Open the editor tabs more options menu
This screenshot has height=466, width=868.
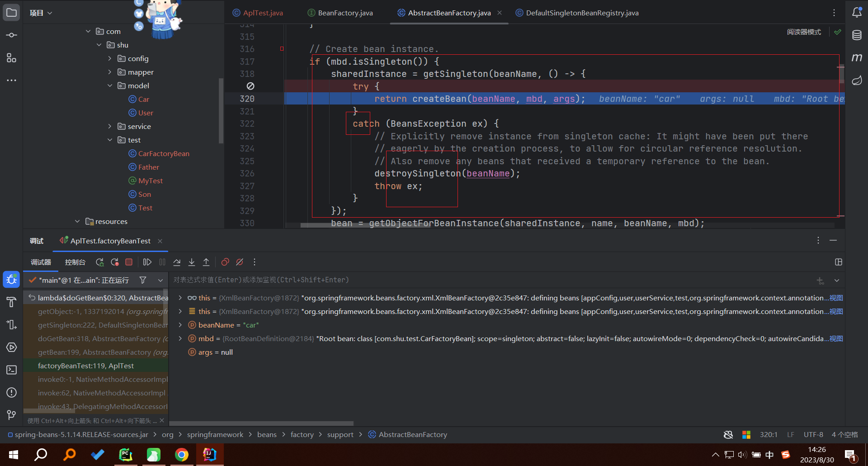click(x=834, y=13)
